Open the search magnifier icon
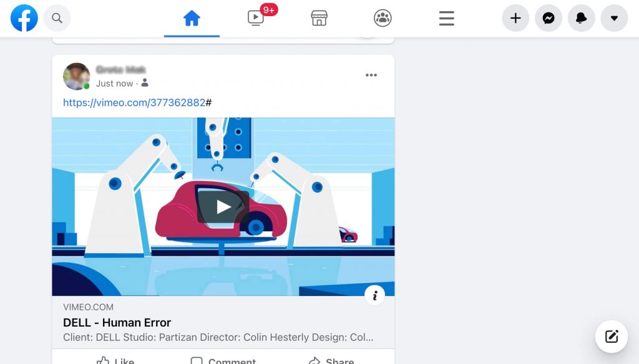639x364 pixels. pyautogui.click(x=57, y=18)
